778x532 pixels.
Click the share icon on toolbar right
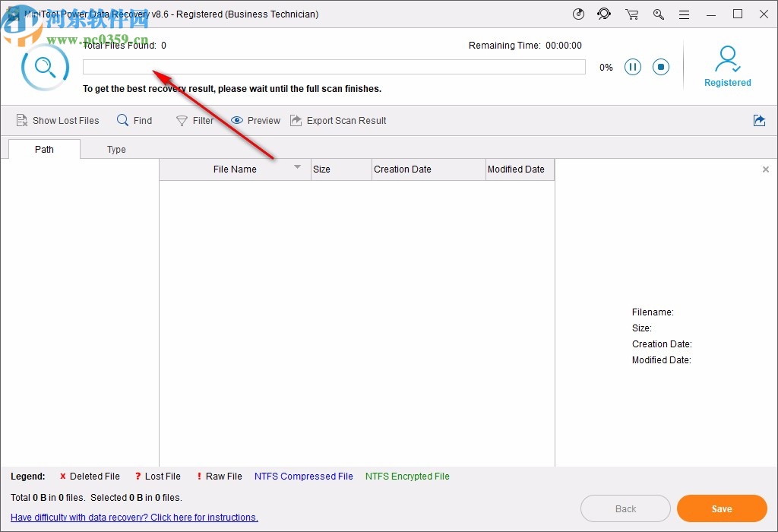tap(759, 120)
